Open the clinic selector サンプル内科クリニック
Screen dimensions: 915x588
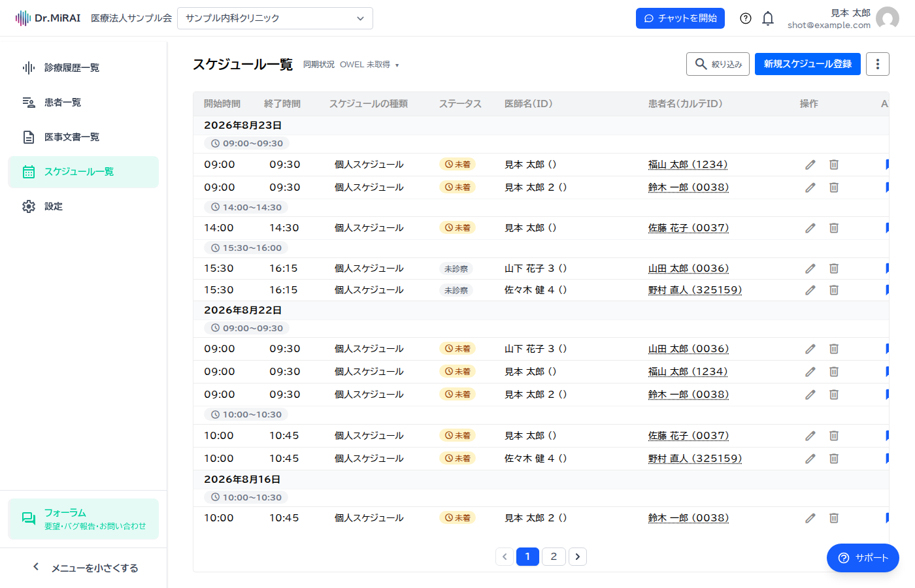click(x=275, y=18)
